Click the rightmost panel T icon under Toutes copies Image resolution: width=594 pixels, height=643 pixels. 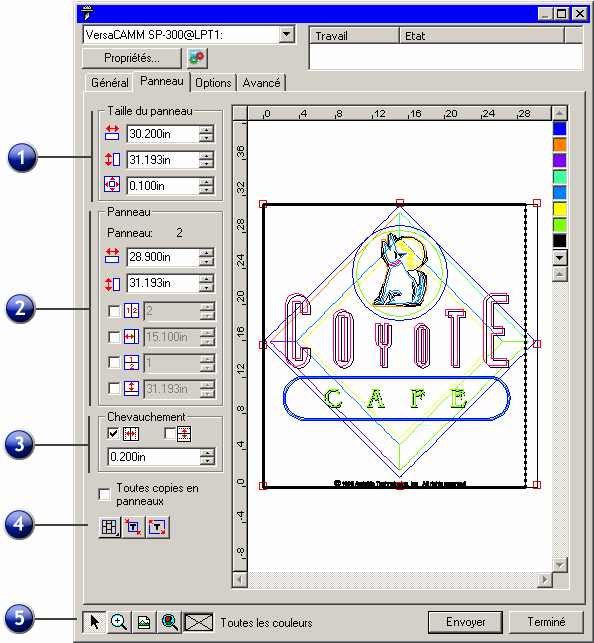(157, 527)
